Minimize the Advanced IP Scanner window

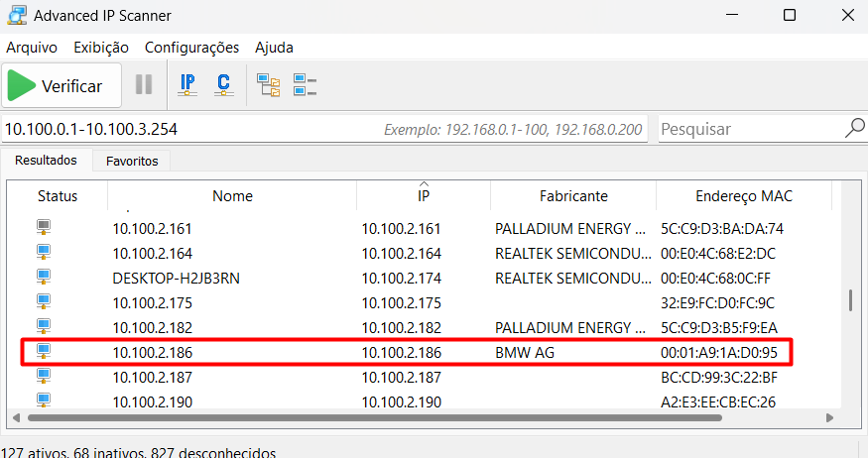point(732,15)
